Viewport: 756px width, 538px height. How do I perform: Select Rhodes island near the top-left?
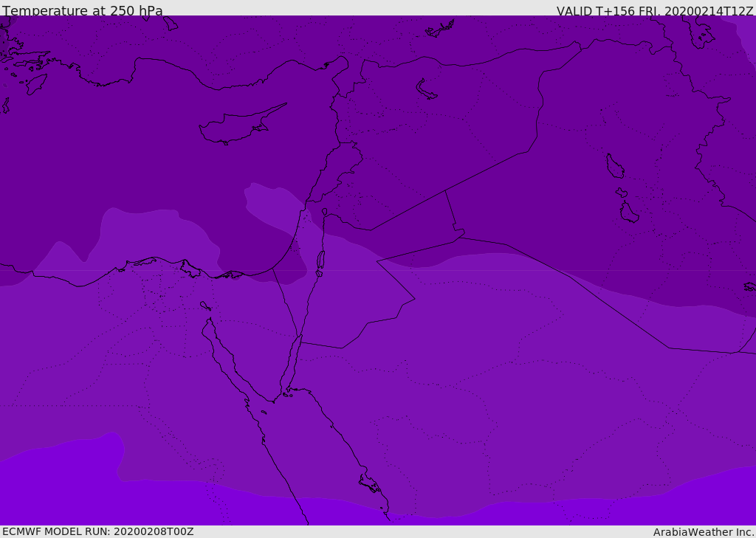pos(35,84)
